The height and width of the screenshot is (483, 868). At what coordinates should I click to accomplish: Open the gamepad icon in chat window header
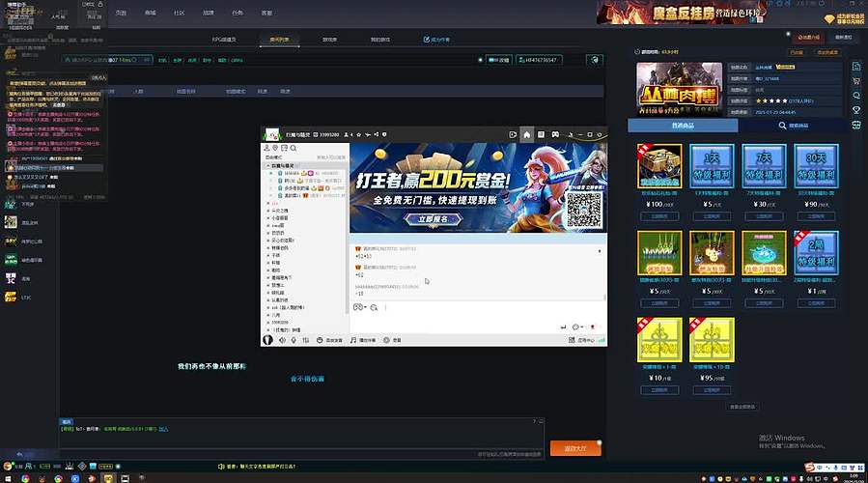pyautogui.click(x=555, y=134)
